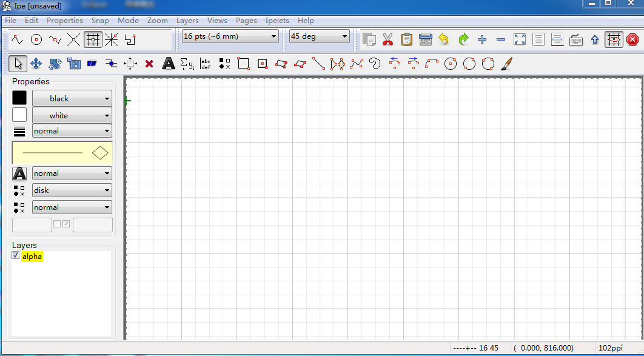This screenshot has height=356, width=644.
Task: Click the Paste clipboard icon
Action: tap(407, 39)
